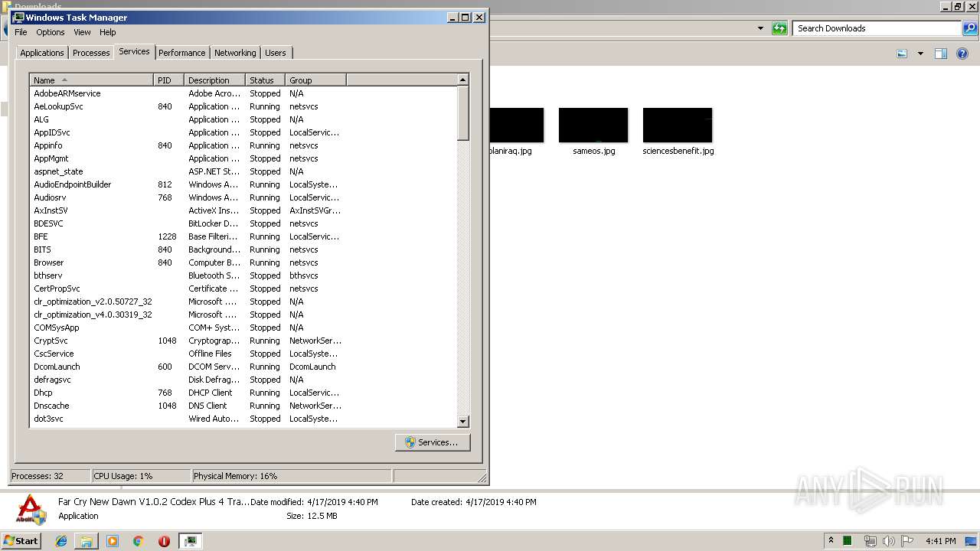This screenshot has width=980, height=551.
Task: Select clr_optimization_v2.0.50727_32 row
Action: [x=243, y=302]
